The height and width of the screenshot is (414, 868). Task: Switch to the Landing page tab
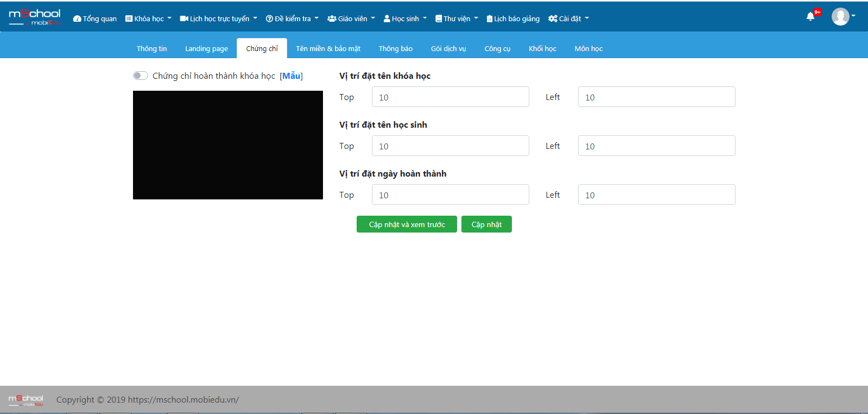(207, 48)
